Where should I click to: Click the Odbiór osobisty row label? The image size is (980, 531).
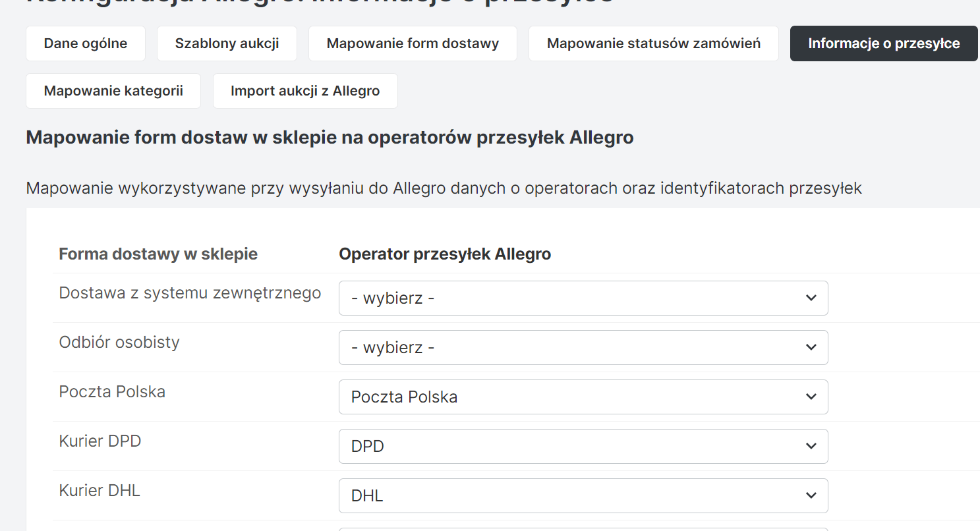point(119,343)
